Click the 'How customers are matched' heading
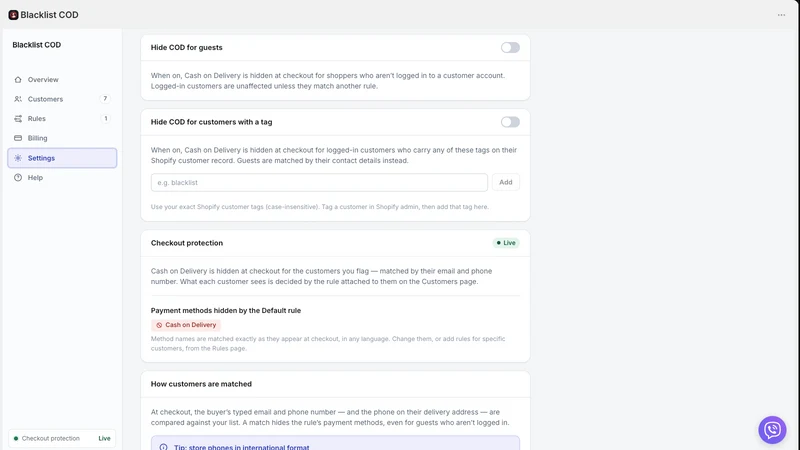 pyautogui.click(x=201, y=384)
